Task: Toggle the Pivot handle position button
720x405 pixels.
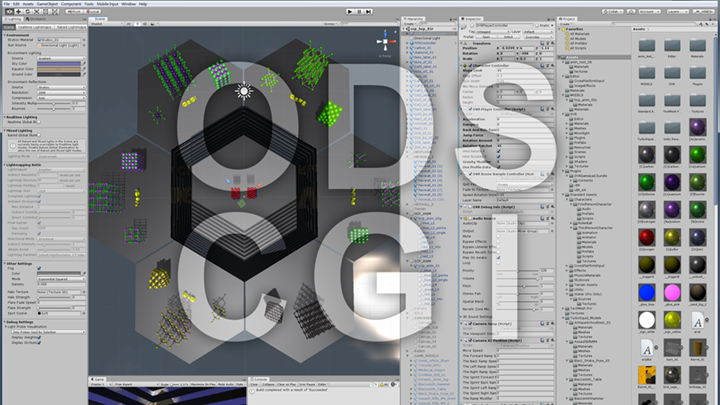Action: point(74,11)
